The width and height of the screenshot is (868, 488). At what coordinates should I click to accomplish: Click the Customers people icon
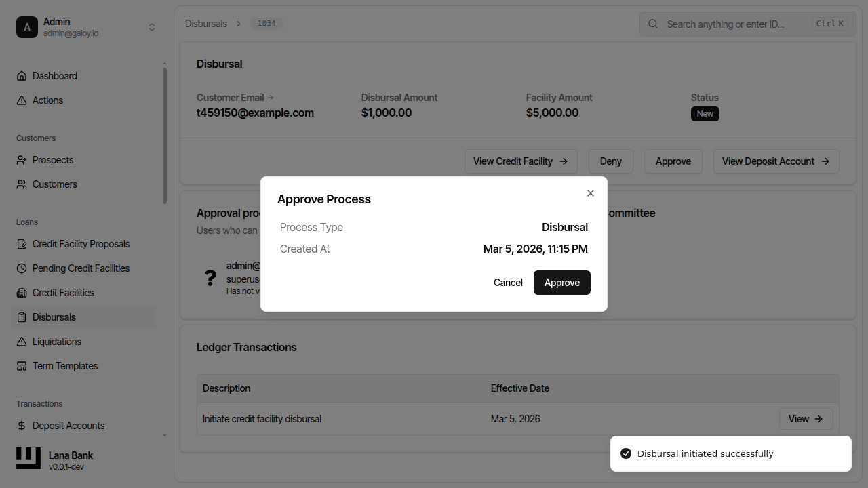point(22,184)
